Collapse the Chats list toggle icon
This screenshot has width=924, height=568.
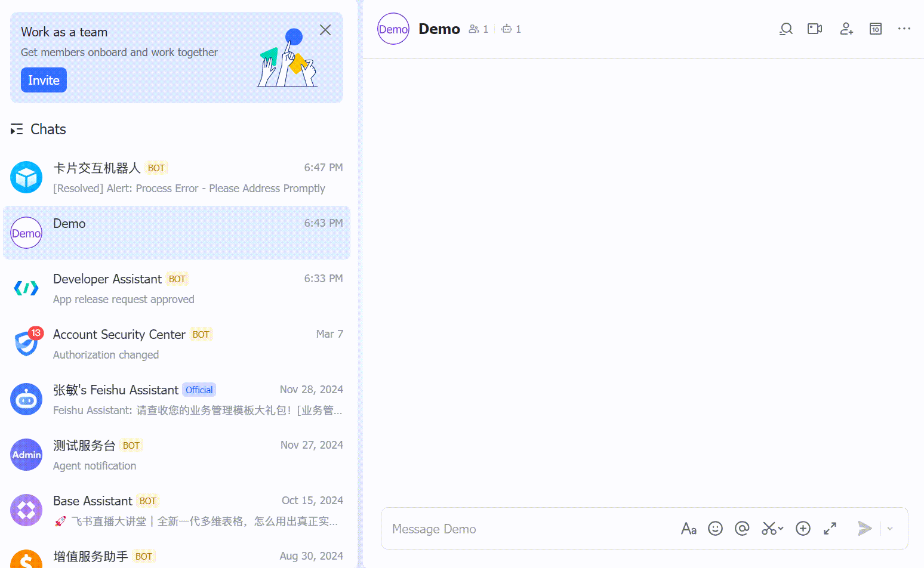(x=17, y=129)
